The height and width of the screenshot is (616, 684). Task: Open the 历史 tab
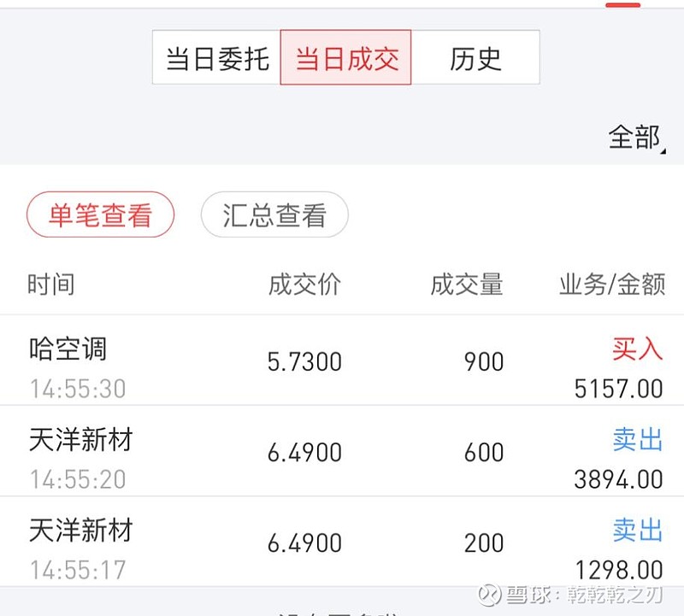[475, 57]
